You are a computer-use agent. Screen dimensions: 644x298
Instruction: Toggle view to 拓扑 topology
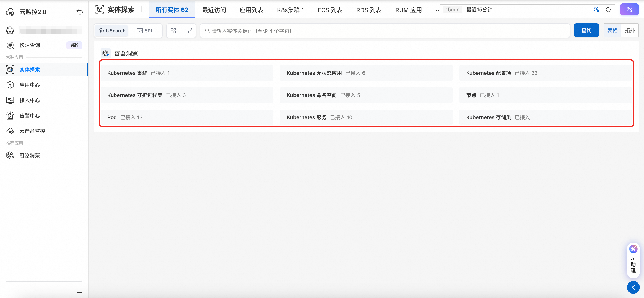630,30
